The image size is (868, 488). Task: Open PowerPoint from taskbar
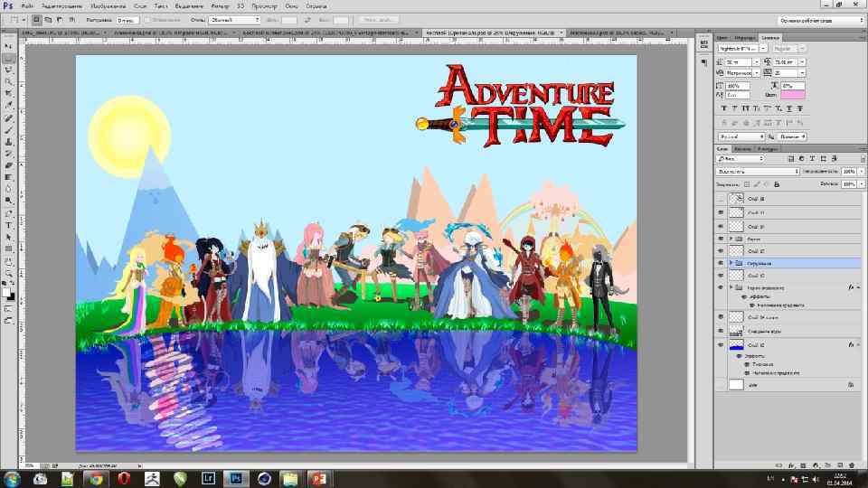pos(318,479)
